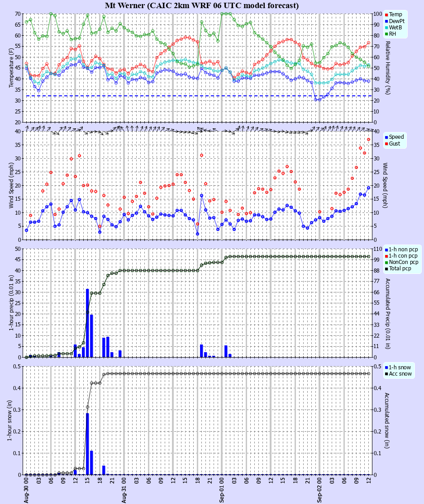Click the '100' relative humidity tick label
The image size is (424, 504).
tap(378, 14)
